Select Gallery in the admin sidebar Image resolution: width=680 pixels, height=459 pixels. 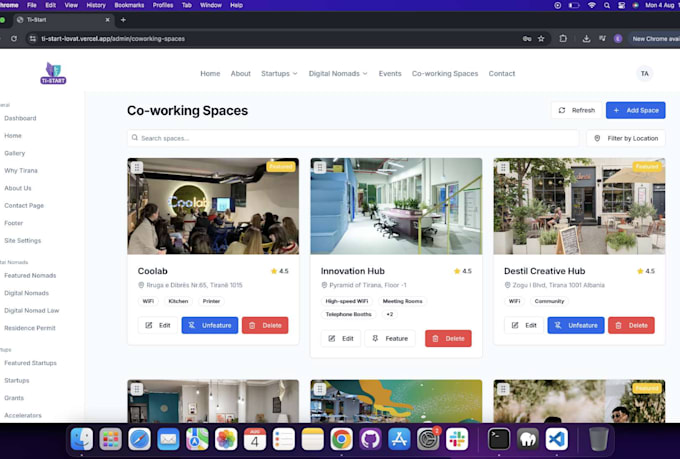pos(15,153)
